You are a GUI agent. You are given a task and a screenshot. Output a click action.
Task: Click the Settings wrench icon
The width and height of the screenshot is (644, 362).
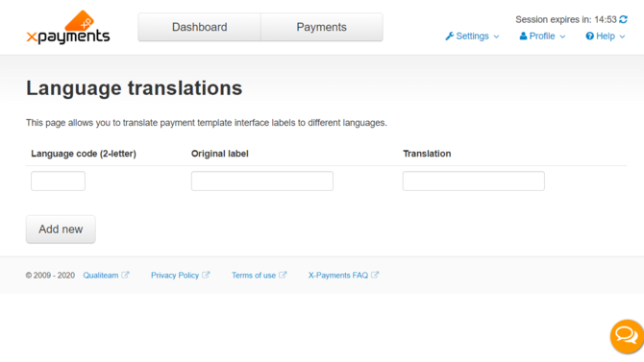pos(449,36)
